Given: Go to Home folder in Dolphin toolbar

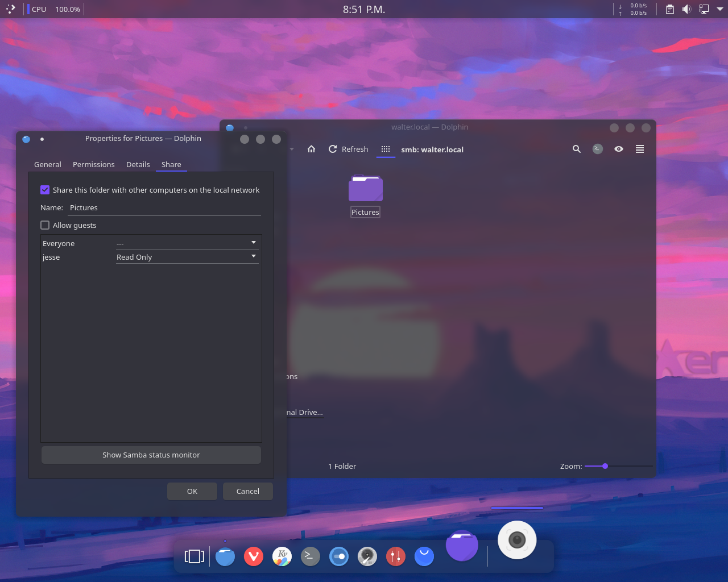Looking at the screenshot, I should click(311, 149).
